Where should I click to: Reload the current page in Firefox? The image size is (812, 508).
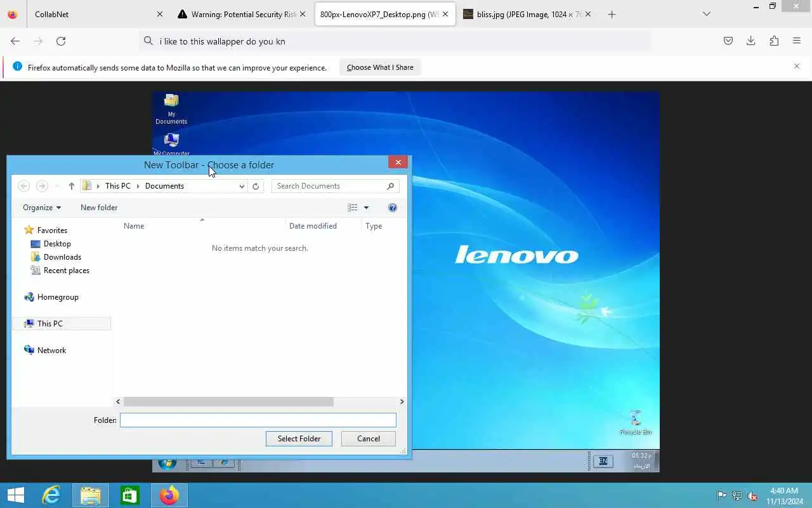(x=61, y=41)
